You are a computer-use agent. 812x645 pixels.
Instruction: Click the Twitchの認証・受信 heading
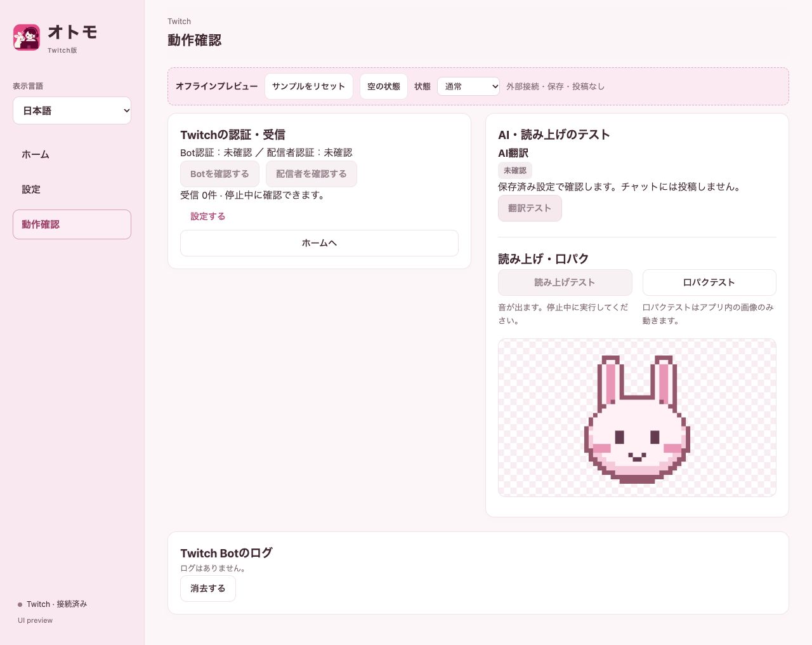(233, 135)
